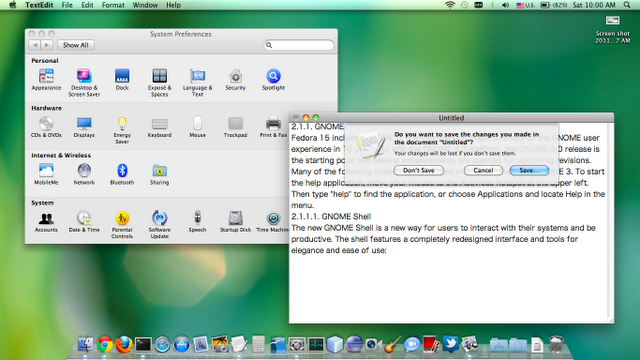
Task: Open the Trackpad preference pane
Action: point(236,127)
